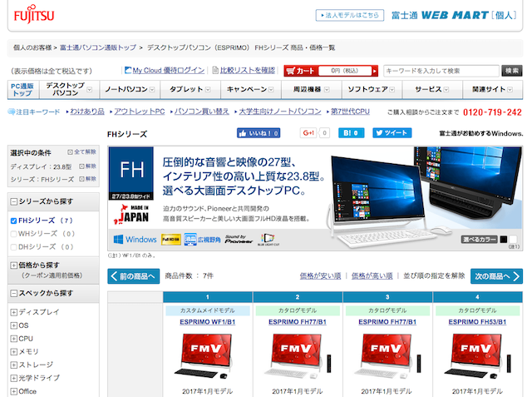This screenshot has height=397, width=532.
Task: Toggle the FHシリーズ checkbox
Action: tap(13, 221)
